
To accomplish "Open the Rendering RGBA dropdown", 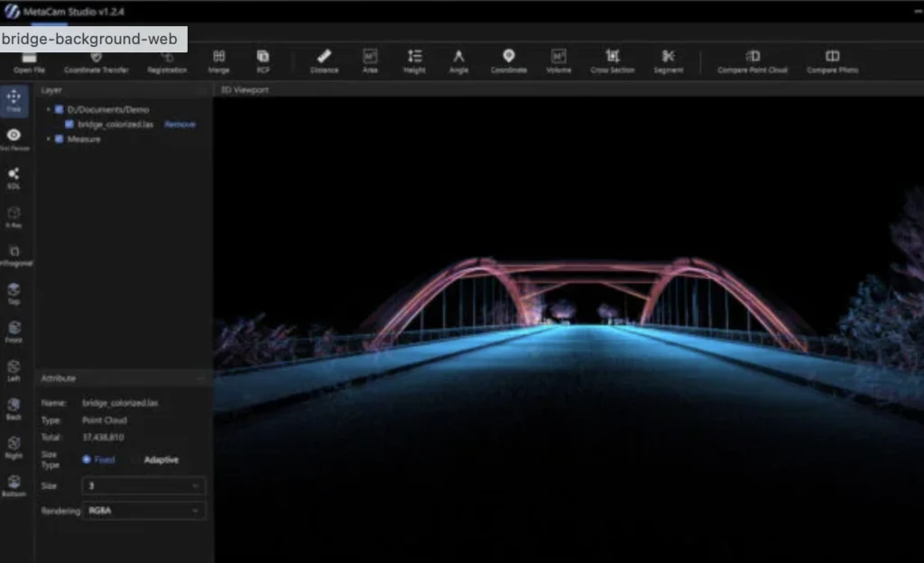I will point(143,511).
